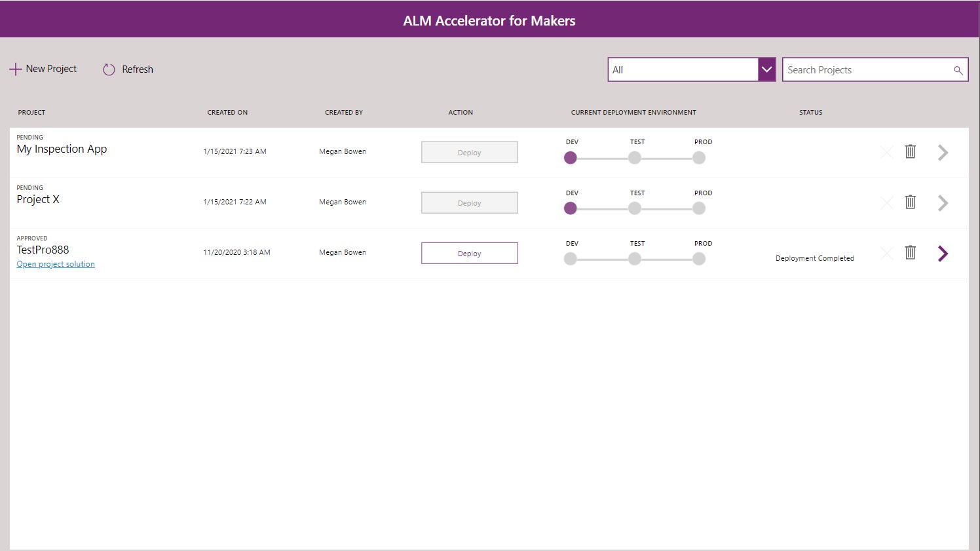Click the New Project plus icon
The image size is (980, 551).
pyautogui.click(x=15, y=69)
